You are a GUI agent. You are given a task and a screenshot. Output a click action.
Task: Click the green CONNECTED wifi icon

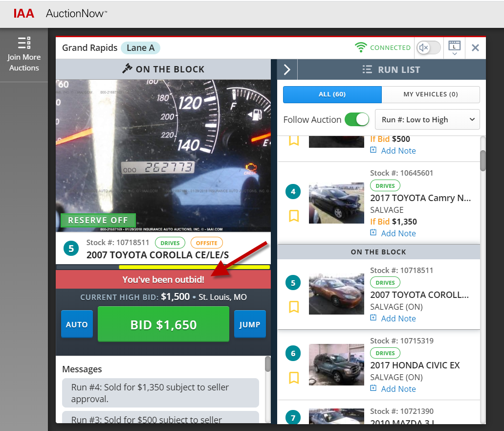361,47
